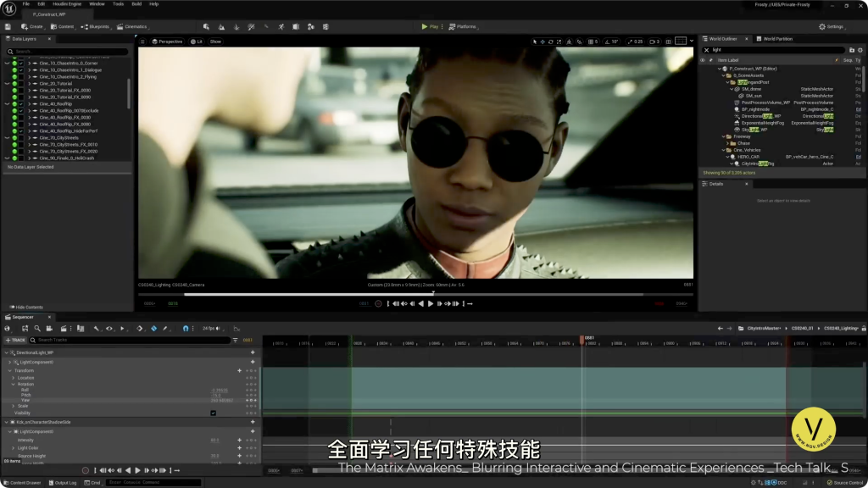This screenshot has width=868, height=488.
Task: Open the Perspective viewport mode button
Action: click(167, 42)
